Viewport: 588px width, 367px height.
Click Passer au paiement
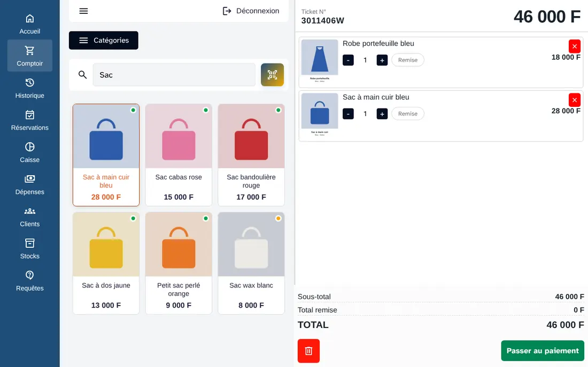543,351
